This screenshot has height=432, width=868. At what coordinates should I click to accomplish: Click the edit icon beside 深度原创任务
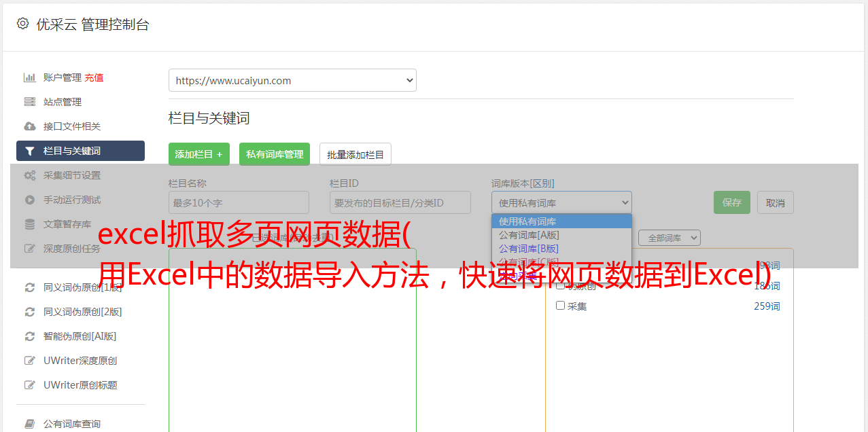(x=30, y=249)
